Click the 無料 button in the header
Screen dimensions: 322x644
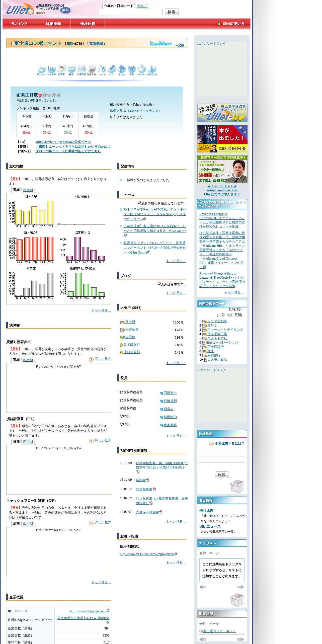65,10
